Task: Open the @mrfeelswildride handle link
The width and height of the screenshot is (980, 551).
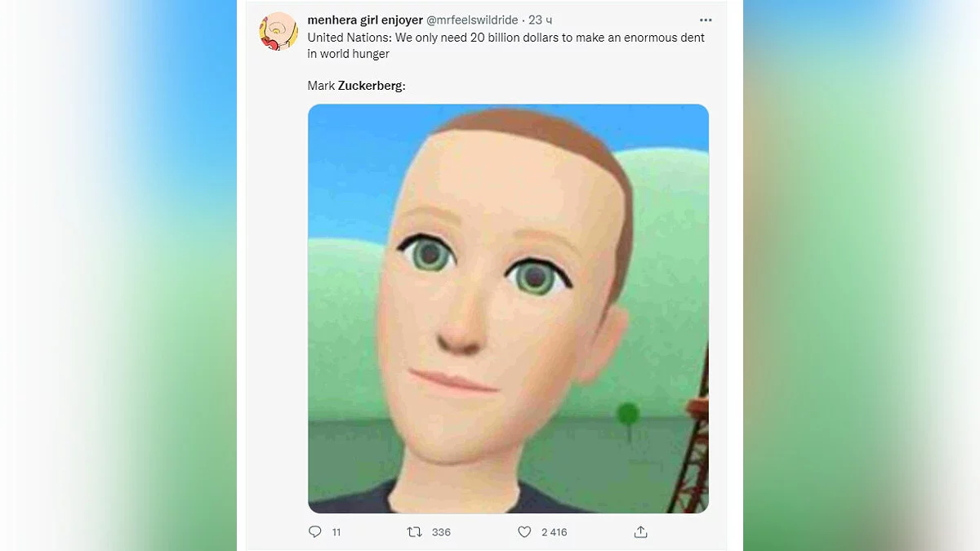Action: tap(472, 20)
